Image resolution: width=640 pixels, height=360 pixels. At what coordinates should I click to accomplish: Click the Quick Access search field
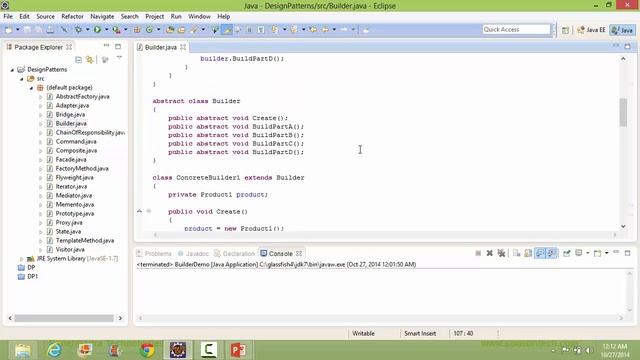(x=516, y=29)
